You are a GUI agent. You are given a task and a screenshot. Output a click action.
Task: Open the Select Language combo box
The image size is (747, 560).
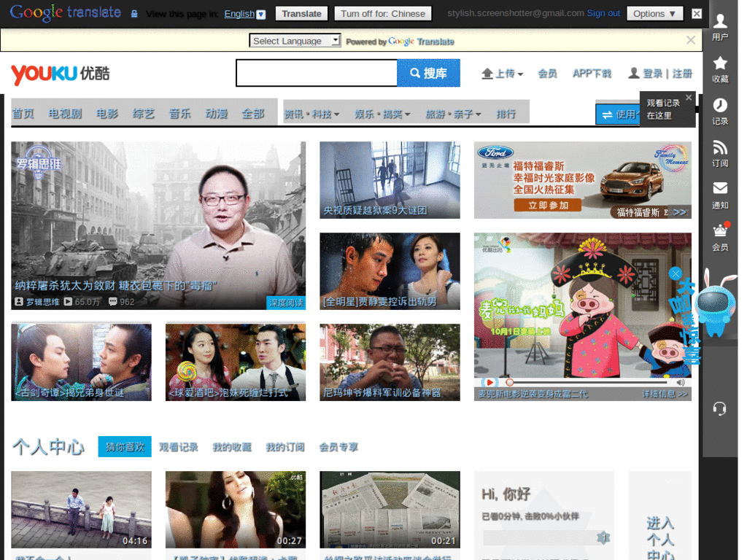(295, 41)
